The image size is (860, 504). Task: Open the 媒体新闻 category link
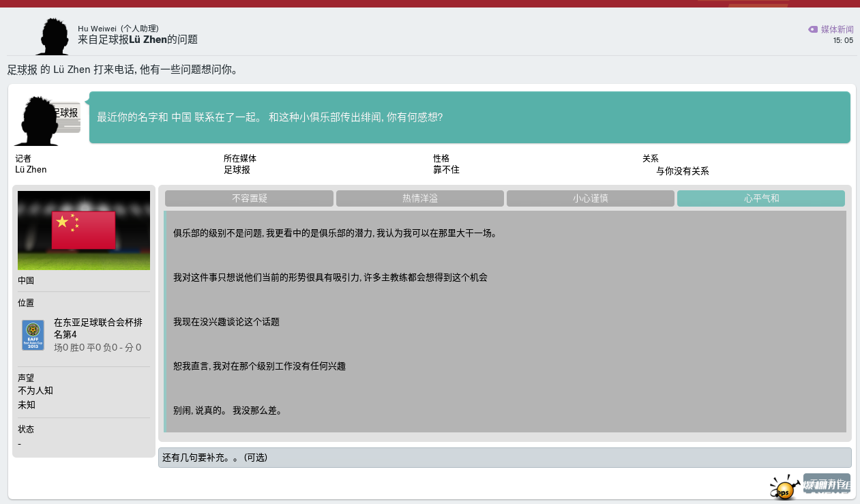837,29
